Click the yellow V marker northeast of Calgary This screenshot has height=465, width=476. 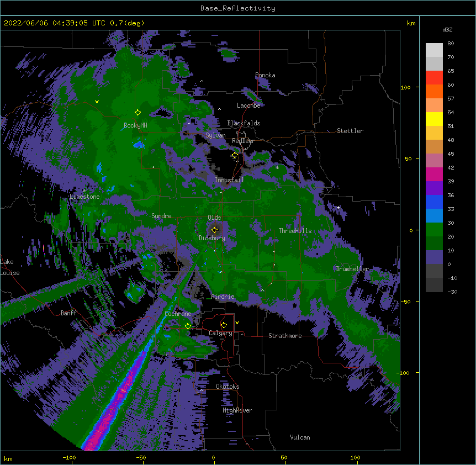tap(237, 323)
